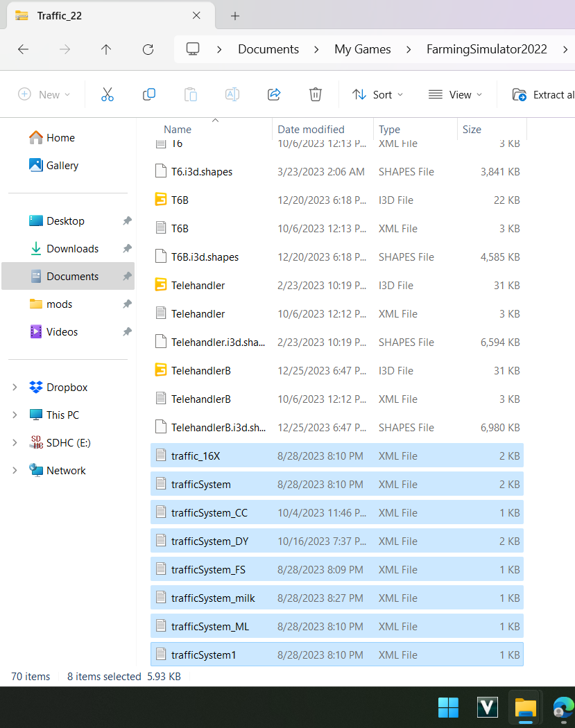Open the mods quick access folder

[x=51, y=304]
